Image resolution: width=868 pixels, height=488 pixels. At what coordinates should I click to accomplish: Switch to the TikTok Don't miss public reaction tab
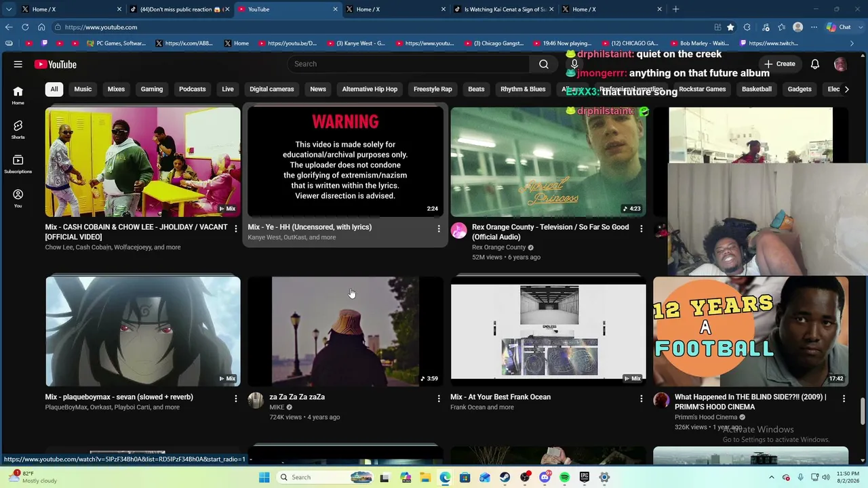180,9
